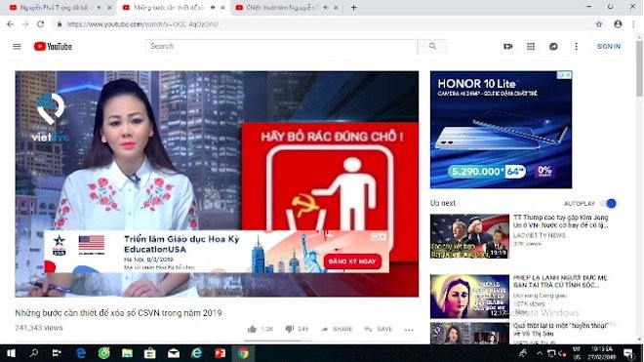
Task: Click the SHARE button
Action: 337,329
